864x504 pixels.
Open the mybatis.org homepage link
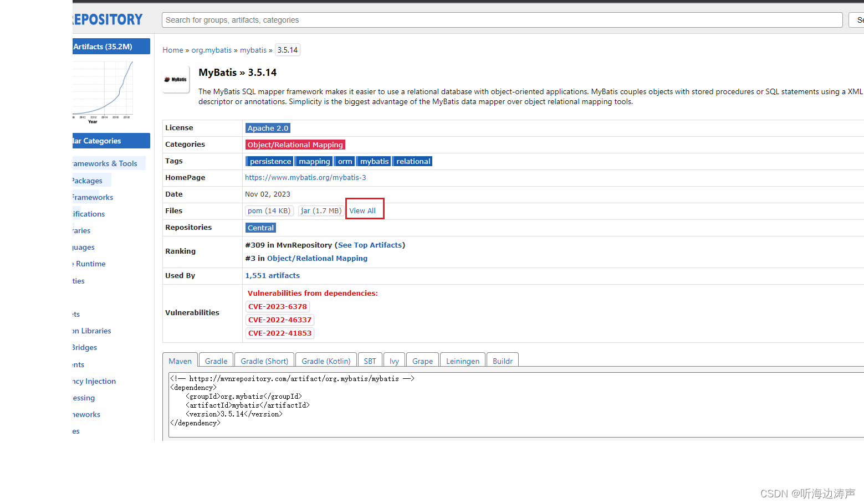tap(305, 178)
